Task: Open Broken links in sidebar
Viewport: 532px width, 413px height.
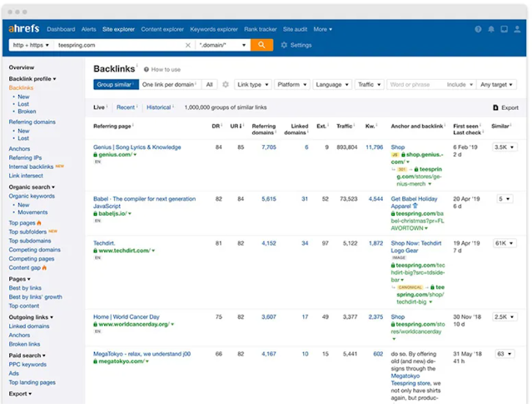Action: point(24,344)
